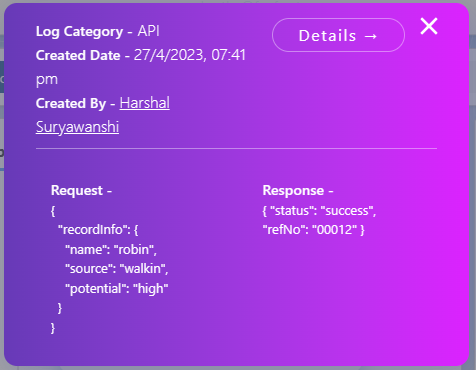Select the Created Date label
The image size is (476, 370).
pos(78,55)
